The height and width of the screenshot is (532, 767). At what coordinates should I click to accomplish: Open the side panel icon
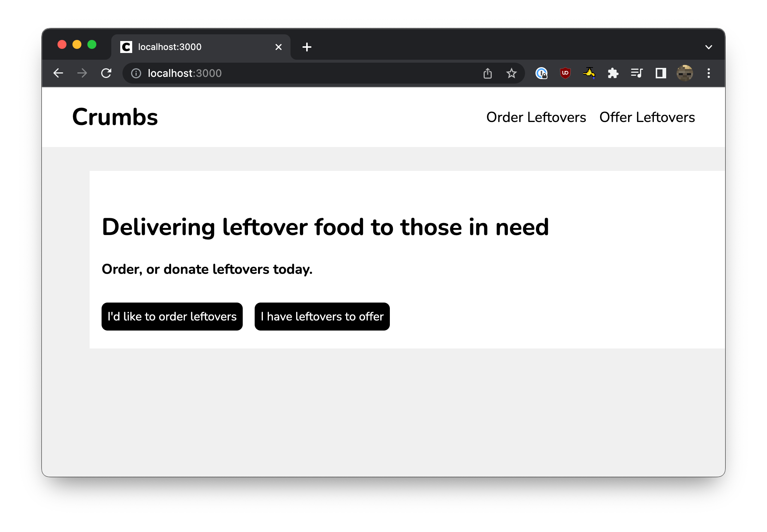[x=660, y=73]
